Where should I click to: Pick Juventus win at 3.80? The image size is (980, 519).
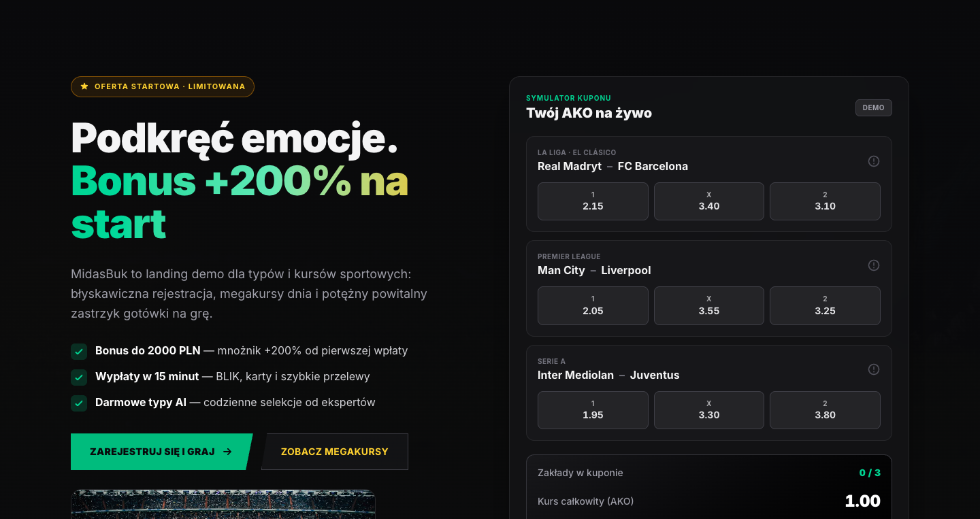pyautogui.click(x=825, y=410)
